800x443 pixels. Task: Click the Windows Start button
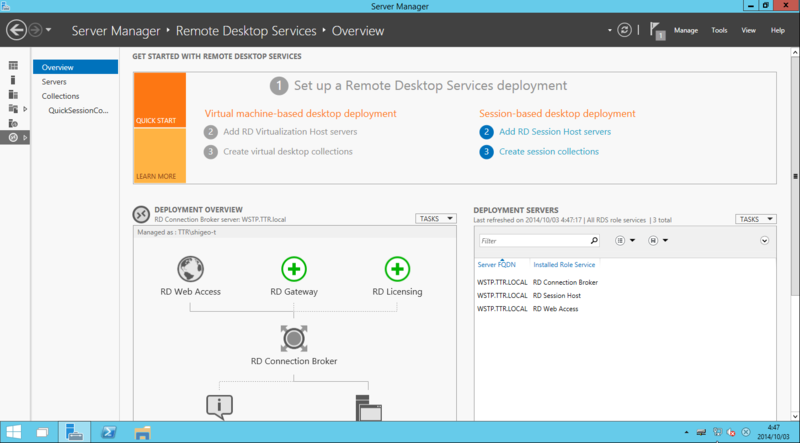14,432
